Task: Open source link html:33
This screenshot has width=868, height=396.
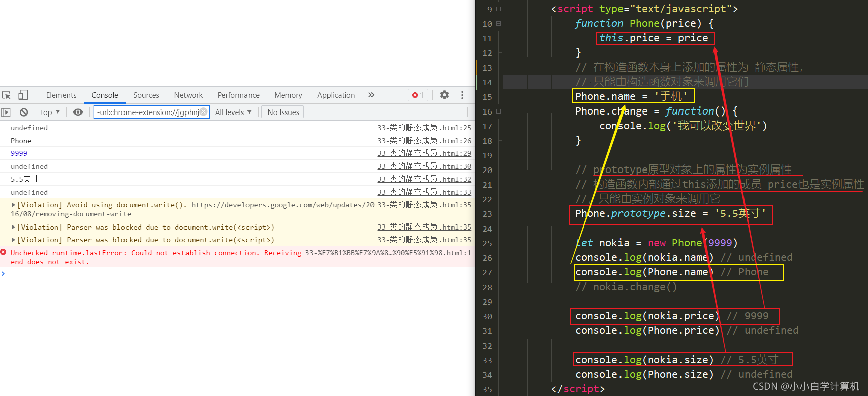Action: [424, 192]
